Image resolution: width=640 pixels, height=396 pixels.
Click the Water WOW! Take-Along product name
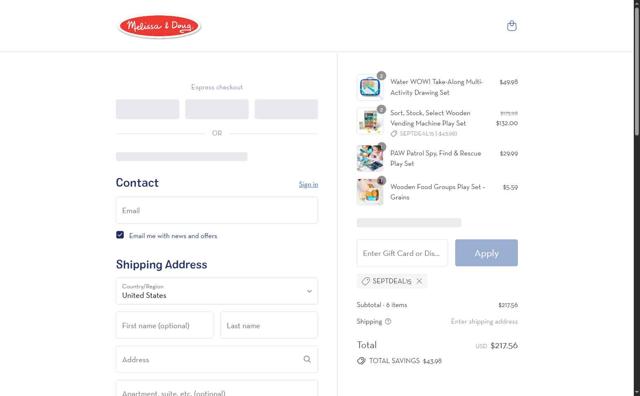(x=436, y=87)
